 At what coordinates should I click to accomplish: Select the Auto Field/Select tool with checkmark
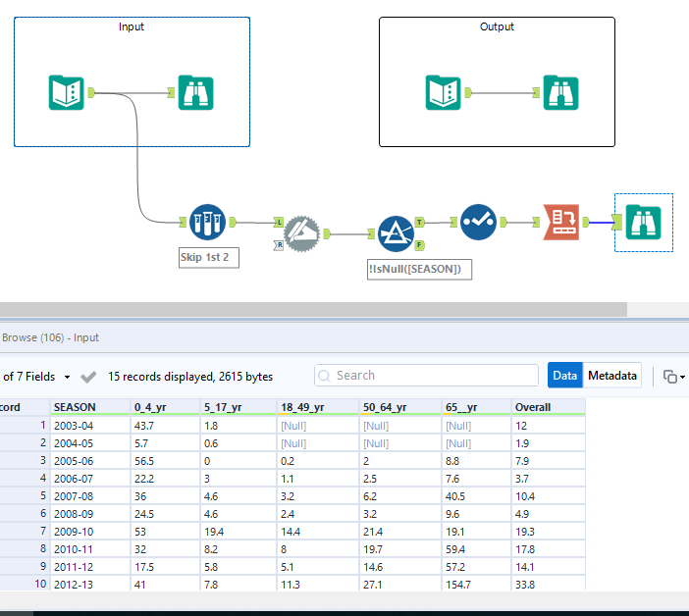click(x=479, y=222)
